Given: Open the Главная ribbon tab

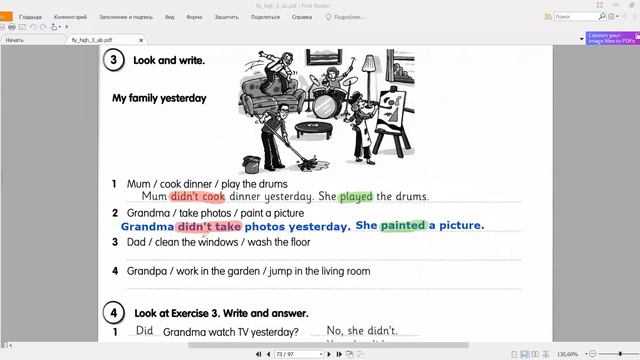Looking at the screenshot, I should pos(30,17).
